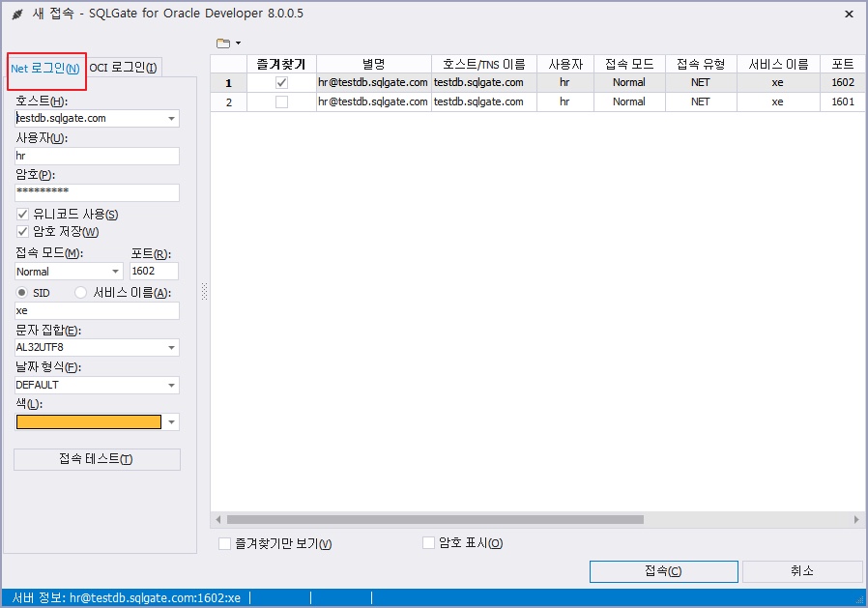Image resolution: width=868 pixels, height=608 pixels.
Task: Expand the 문자 집합 AL32UTF8 dropdown
Action: [x=171, y=347]
